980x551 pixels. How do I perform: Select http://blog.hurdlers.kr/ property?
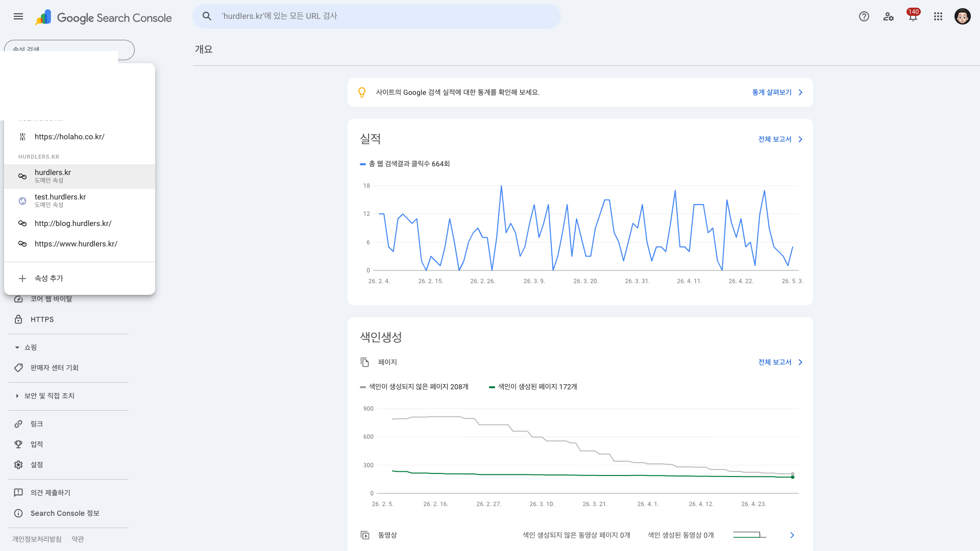[x=80, y=223]
